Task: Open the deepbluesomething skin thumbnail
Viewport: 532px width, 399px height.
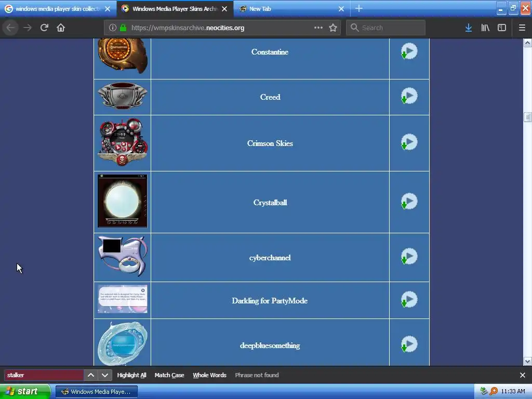Action: 123,343
